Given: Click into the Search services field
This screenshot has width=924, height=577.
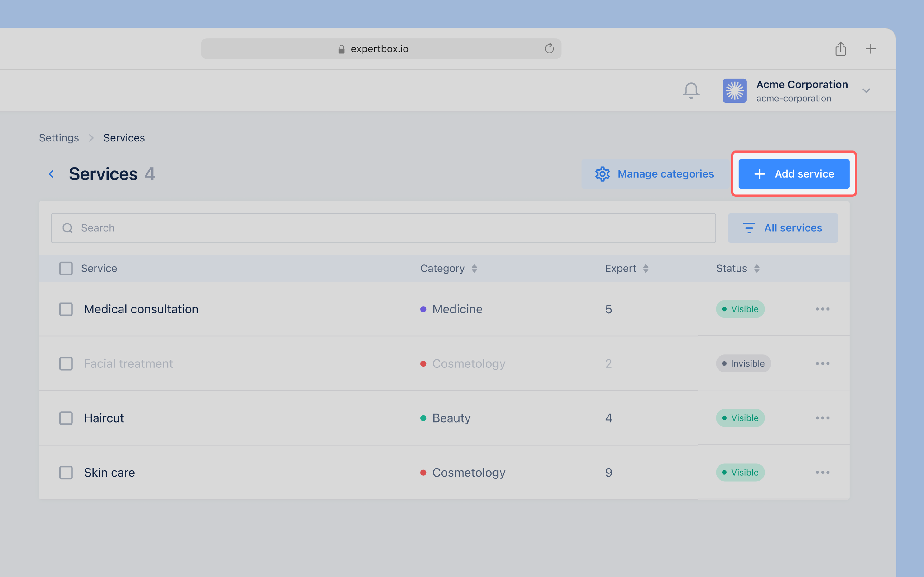Looking at the screenshot, I should coord(383,228).
